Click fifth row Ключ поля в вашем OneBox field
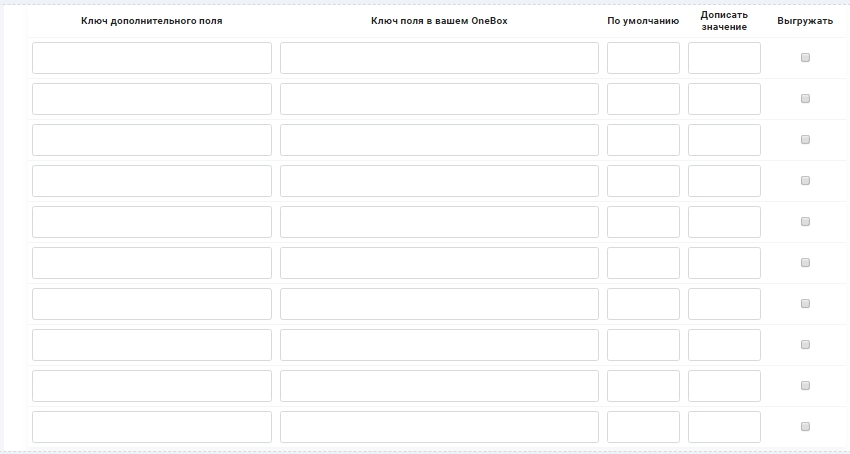 [439, 222]
